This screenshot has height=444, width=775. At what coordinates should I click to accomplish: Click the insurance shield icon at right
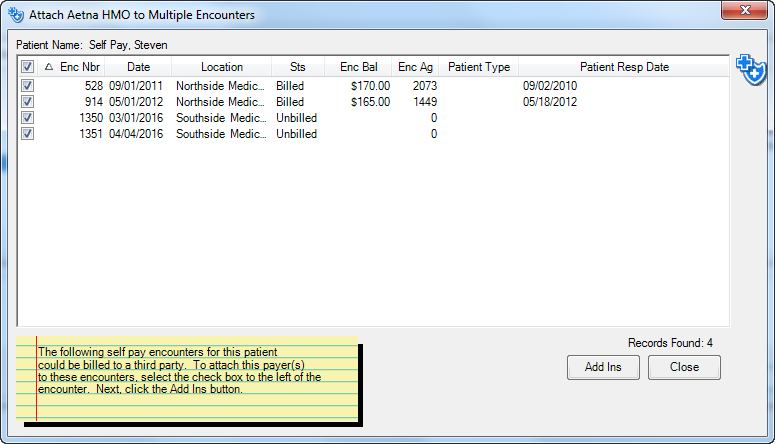point(750,70)
